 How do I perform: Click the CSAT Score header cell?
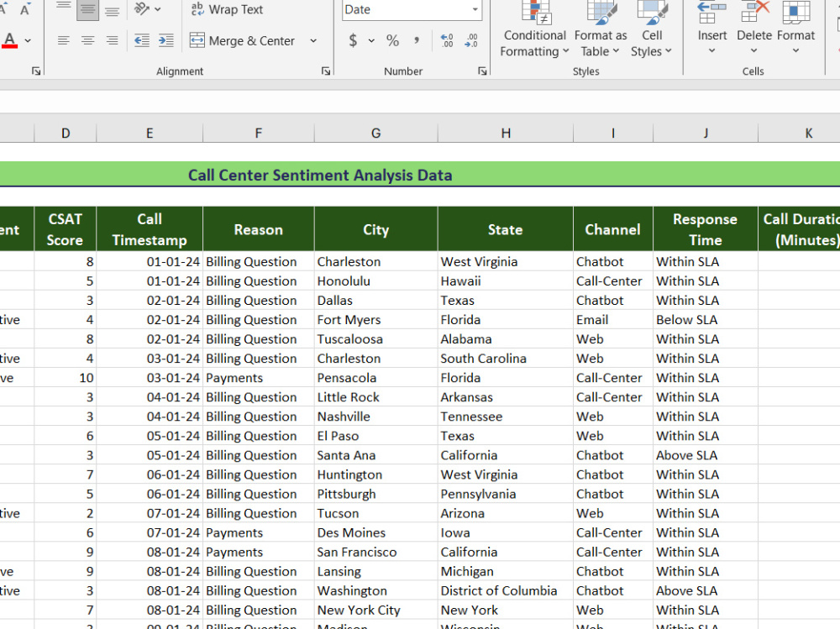66,229
